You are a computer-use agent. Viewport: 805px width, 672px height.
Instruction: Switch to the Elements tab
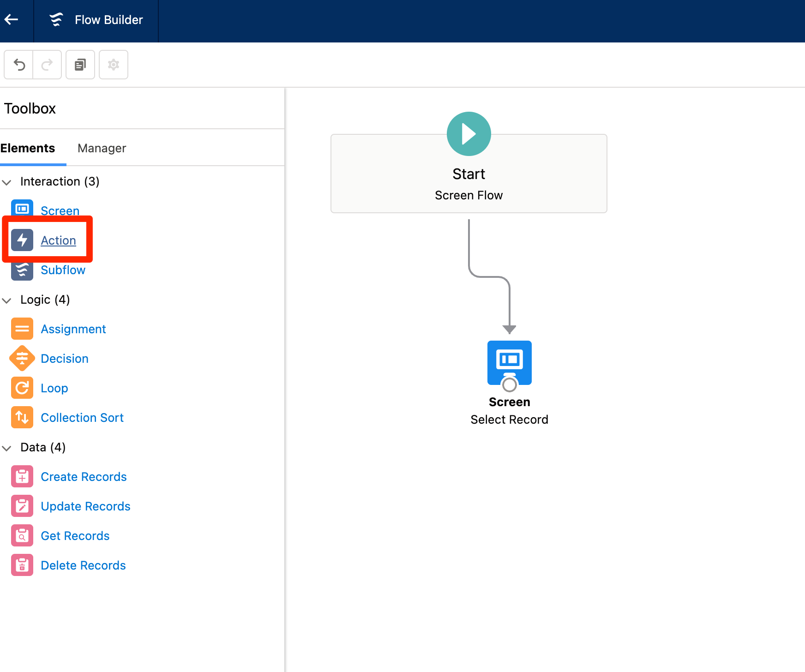(x=28, y=148)
